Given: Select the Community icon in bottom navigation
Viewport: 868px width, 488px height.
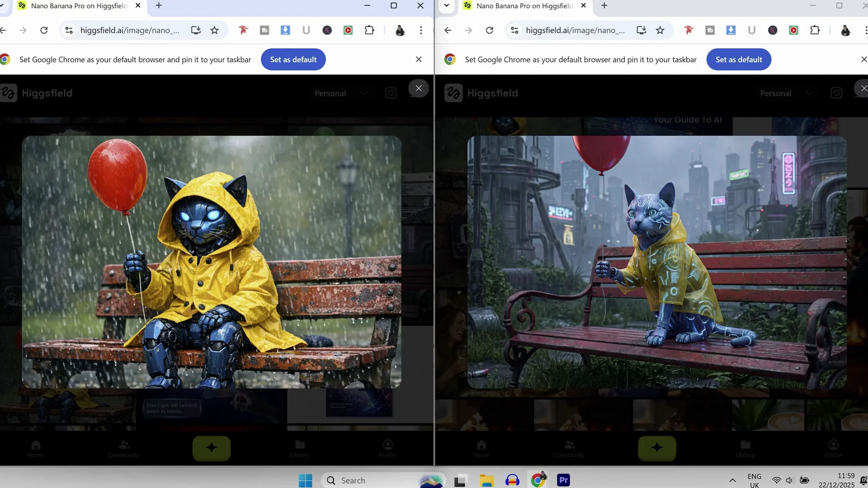Looking at the screenshot, I should click(x=123, y=448).
